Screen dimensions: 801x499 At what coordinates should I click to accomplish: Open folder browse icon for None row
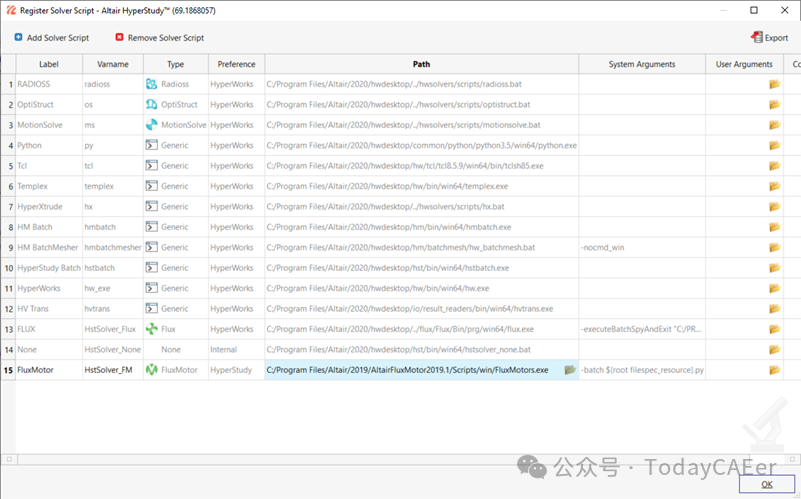coord(774,350)
